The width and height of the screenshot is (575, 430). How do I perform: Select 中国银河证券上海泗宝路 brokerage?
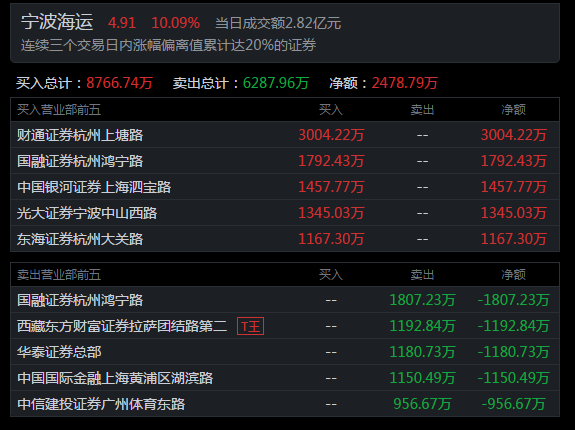coord(94,187)
